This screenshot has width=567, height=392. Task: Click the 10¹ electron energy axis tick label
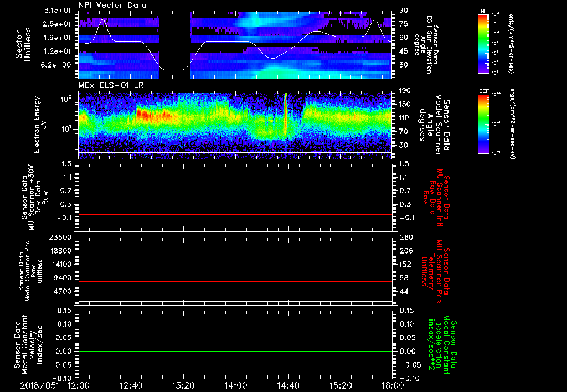click(66, 129)
